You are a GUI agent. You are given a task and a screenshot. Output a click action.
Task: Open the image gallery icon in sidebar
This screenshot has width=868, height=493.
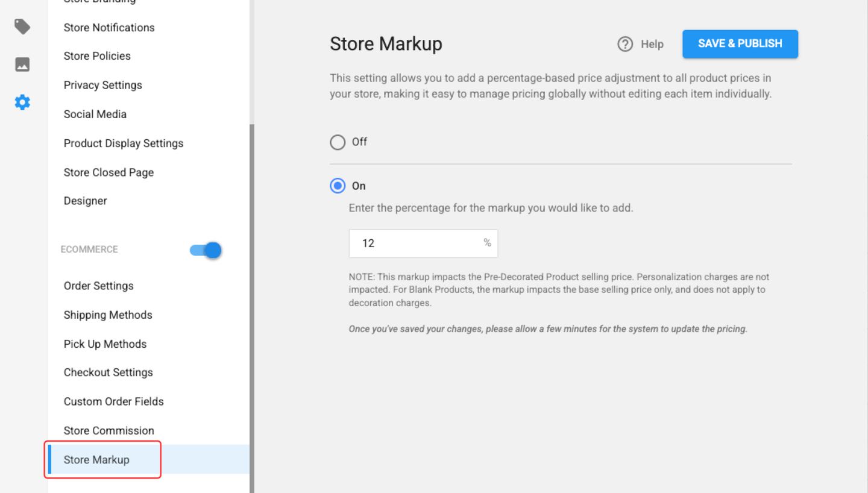pos(22,64)
